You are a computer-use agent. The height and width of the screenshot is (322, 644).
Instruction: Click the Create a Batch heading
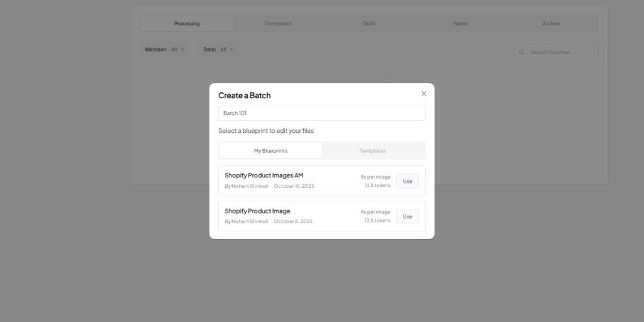point(245,96)
